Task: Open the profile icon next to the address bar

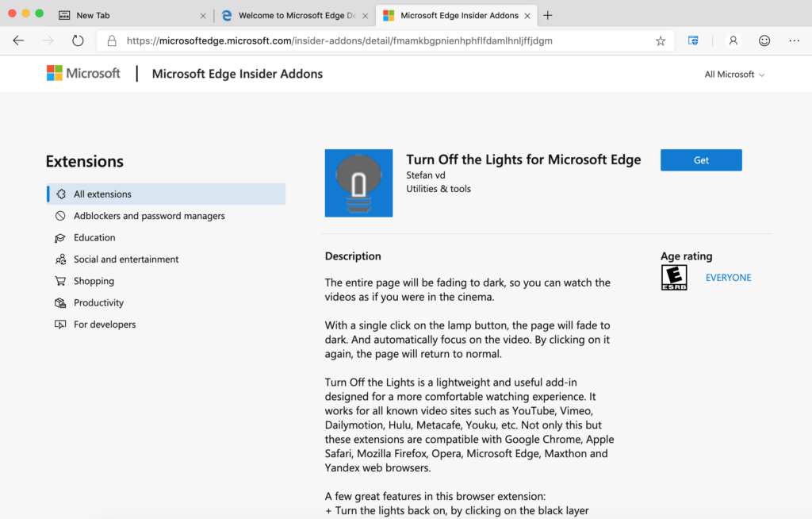Action: [x=732, y=40]
